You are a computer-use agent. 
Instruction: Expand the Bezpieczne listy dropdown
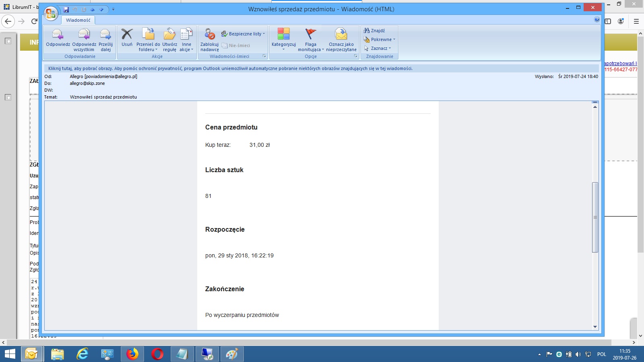243,34
